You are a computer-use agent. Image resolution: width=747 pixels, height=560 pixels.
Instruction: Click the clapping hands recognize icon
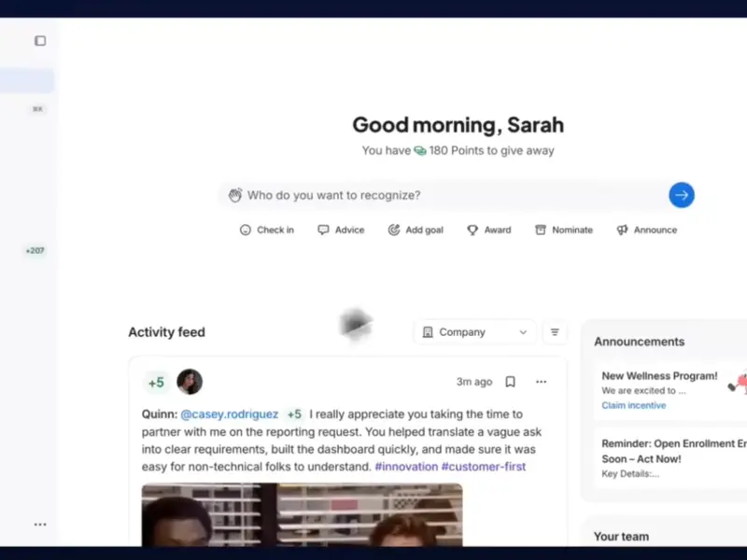[235, 195]
